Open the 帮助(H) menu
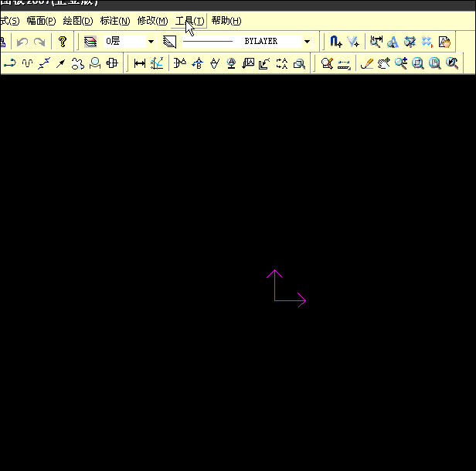The image size is (476, 471). tap(226, 21)
